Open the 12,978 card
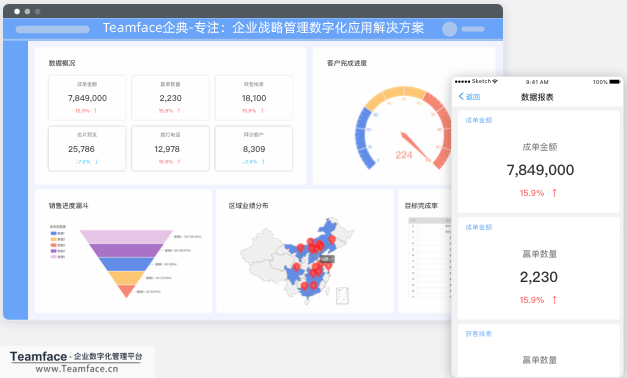This screenshot has width=627, height=378. click(170, 148)
